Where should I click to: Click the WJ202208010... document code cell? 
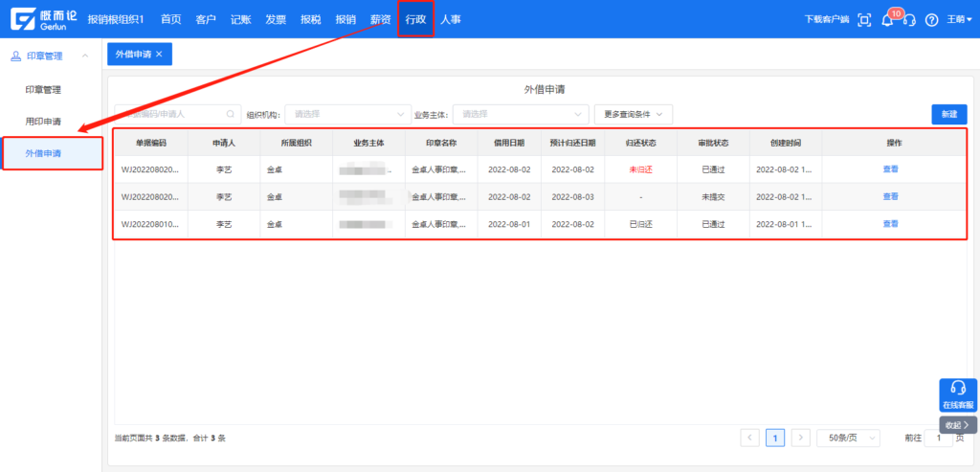(x=150, y=224)
